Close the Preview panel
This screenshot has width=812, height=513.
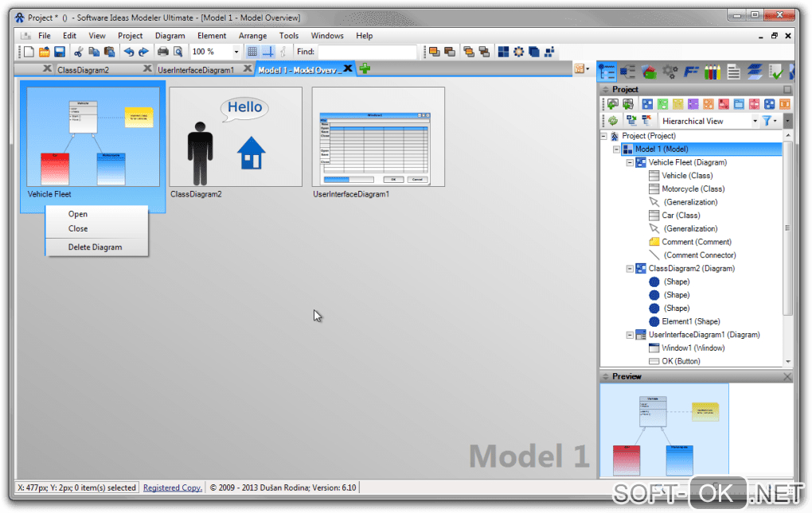coord(787,377)
